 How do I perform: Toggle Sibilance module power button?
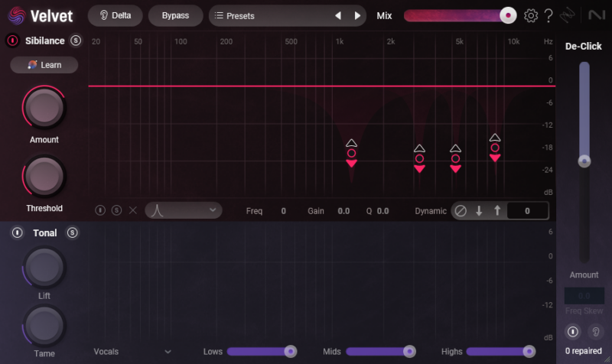click(x=12, y=41)
